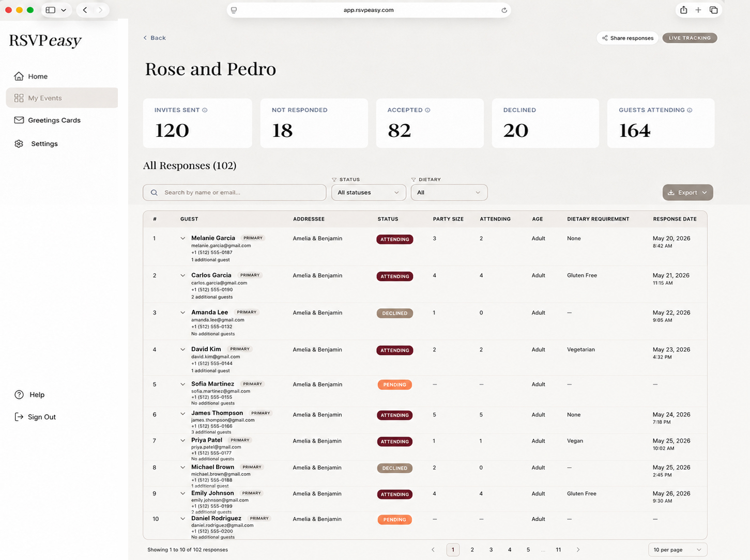The image size is (750, 560).
Task: Click the next page arrow
Action: (578, 550)
